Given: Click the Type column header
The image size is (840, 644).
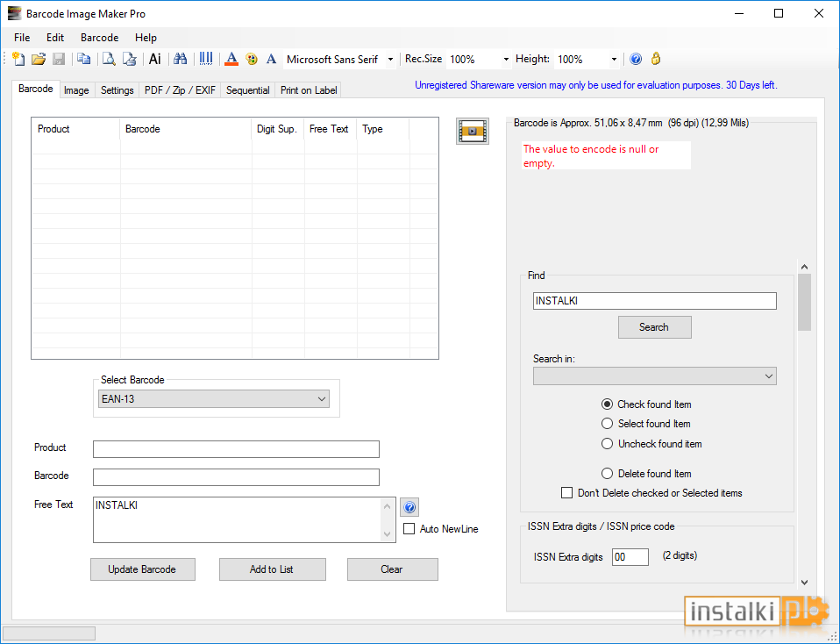Looking at the screenshot, I should pos(382,129).
